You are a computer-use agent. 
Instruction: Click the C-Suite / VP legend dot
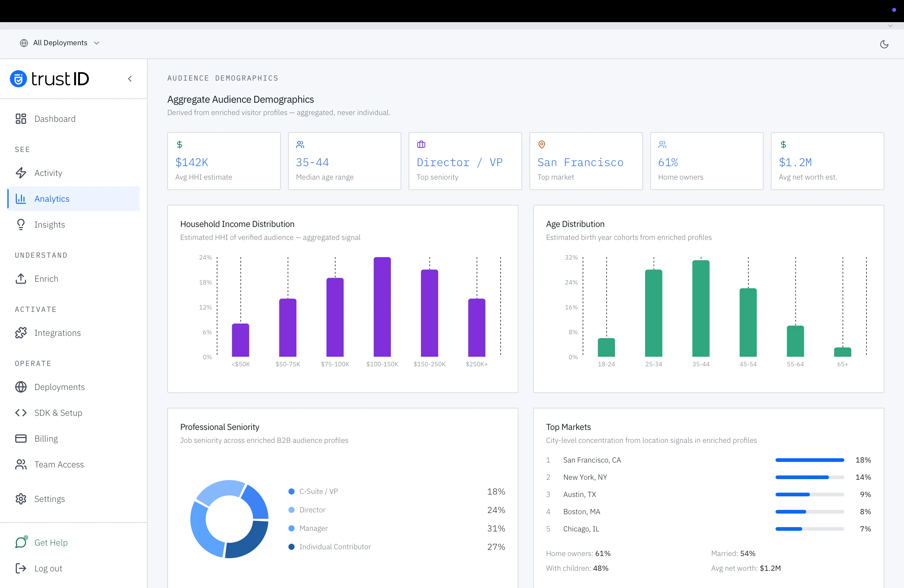[x=291, y=491]
